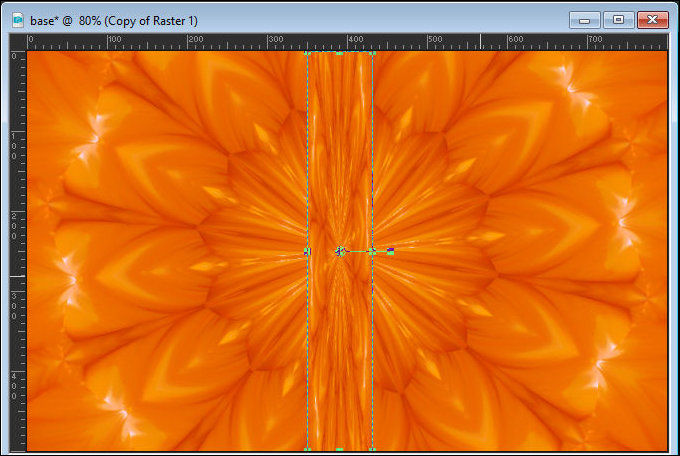Minimize the base image window
Image resolution: width=680 pixels, height=456 pixels.
pos(583,20)
